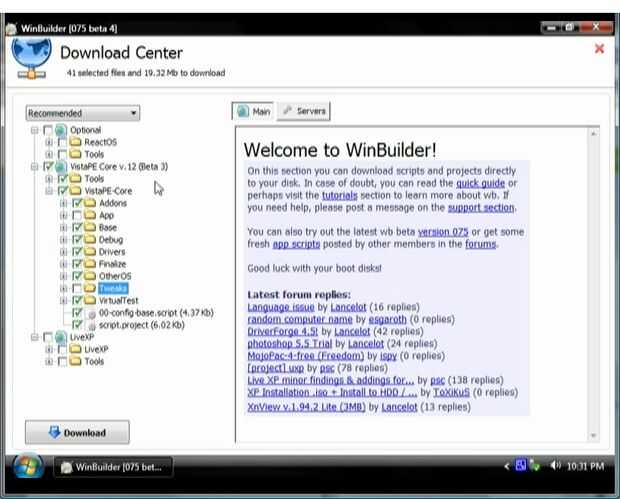Expand the Addons folder node
Viewport: 620px width, 499px height.
(x=63, y=203)
